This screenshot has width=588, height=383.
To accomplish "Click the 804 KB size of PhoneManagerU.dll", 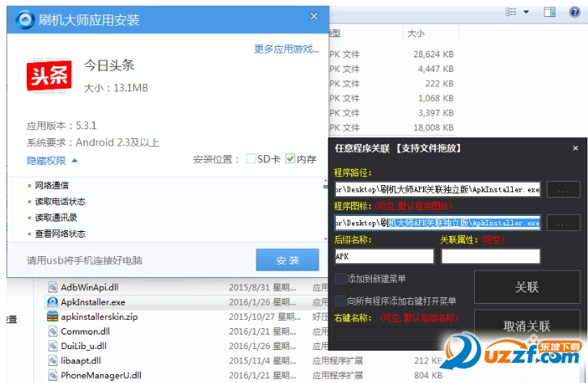I will pyautogui.click(x=428, y=375).
